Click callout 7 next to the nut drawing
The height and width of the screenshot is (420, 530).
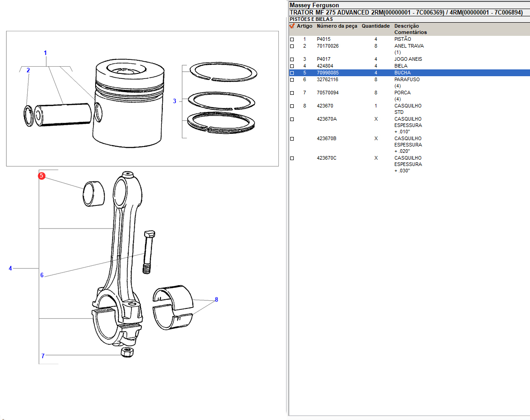click(43, 356)
